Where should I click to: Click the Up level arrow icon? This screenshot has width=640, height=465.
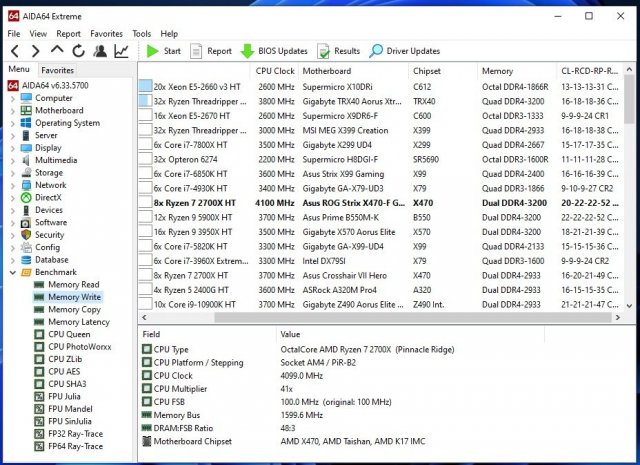pos(57,51)
